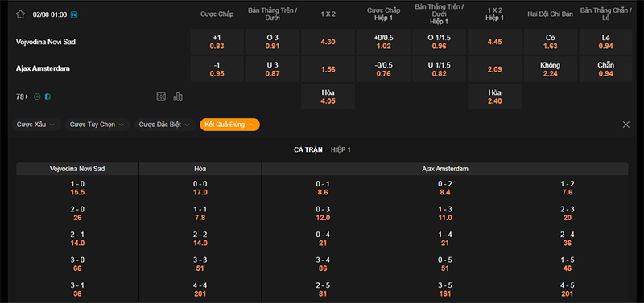The image size is (644, 303).
Task: Close the expanded correct score panel
Action: [x=626, y=125]
